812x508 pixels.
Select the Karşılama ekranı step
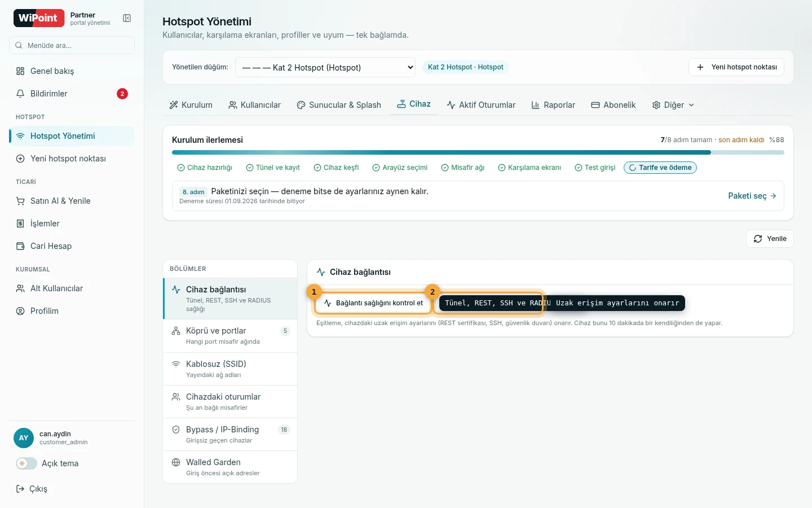click(529, 168)
